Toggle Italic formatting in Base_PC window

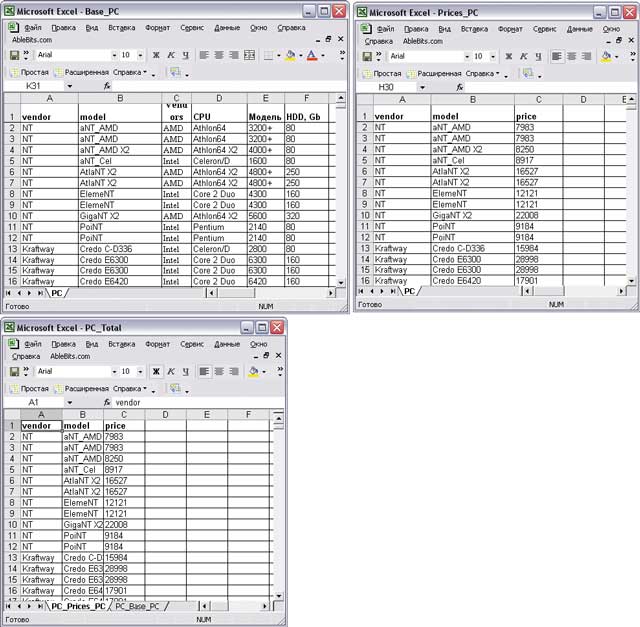(171, 55)
